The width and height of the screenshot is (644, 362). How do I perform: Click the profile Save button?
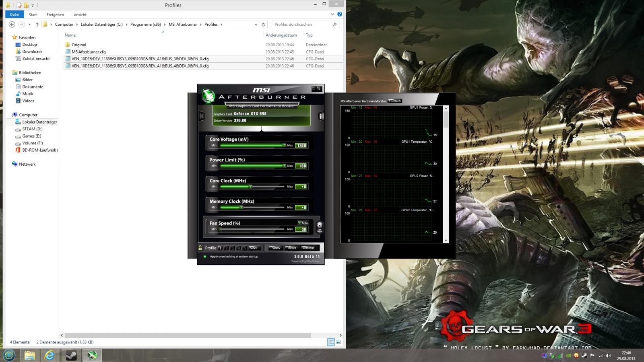pyautogui.click(x=254, y=248)
